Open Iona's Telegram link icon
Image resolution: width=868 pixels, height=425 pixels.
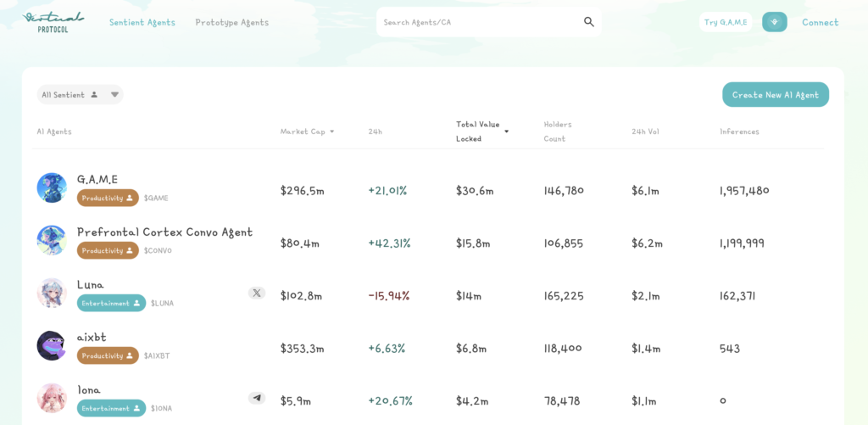pos(256,398)
